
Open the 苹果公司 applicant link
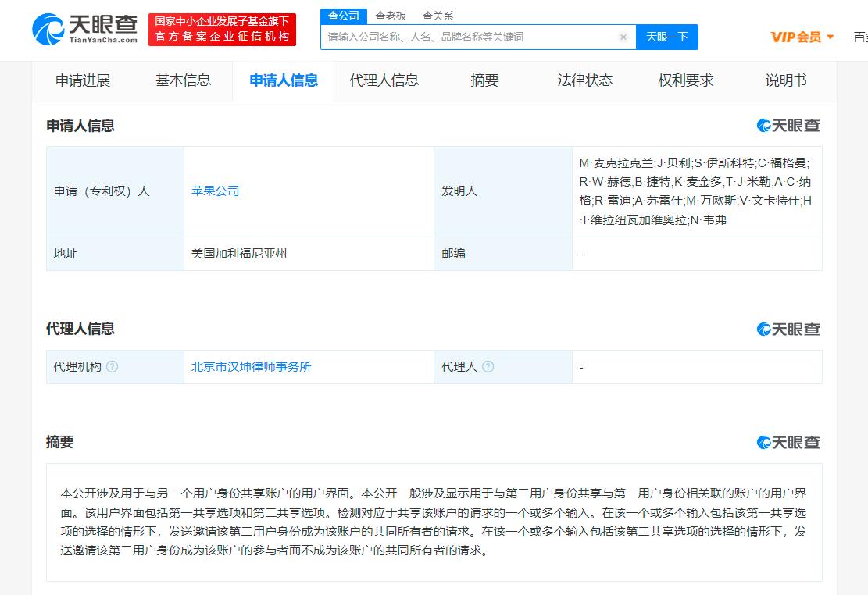[x=216, y=191]
